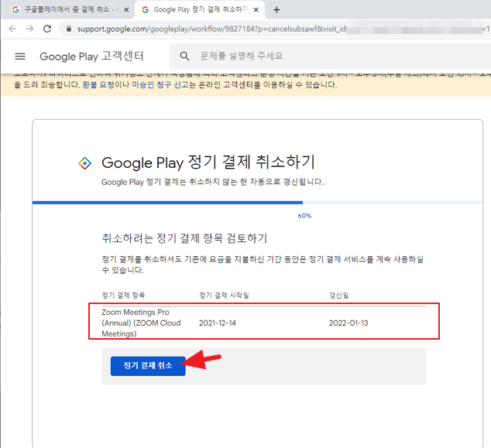
Task: Open the '미승인 청구 신고' link
Action: [160, 85]
